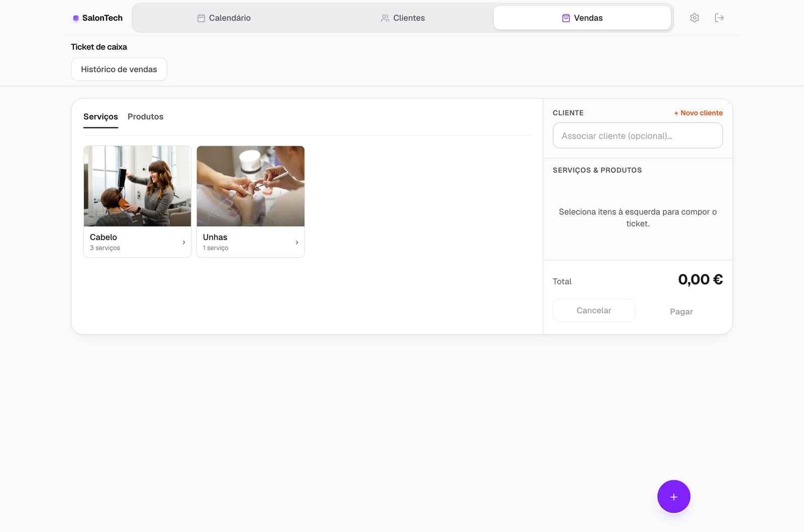Click the Total label
The width and height of the screenshot is (804, 532).
(x=562, y=281)
